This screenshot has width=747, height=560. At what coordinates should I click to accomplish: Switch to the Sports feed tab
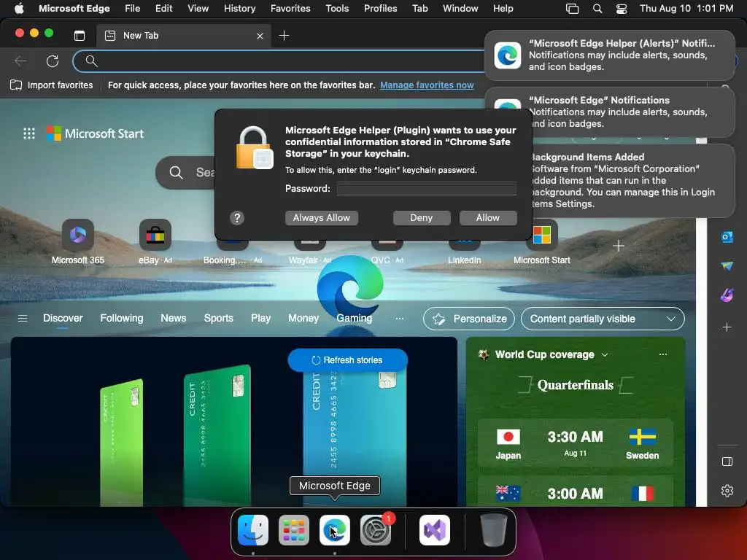219,318
